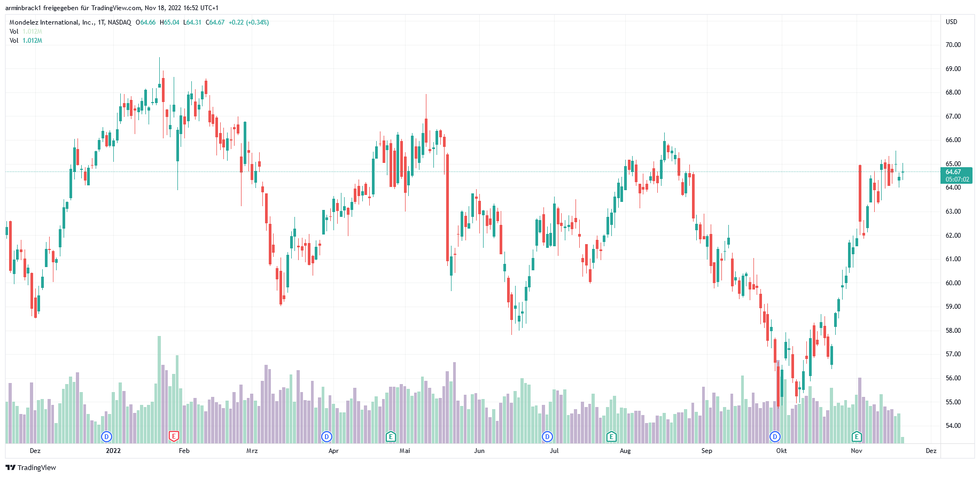The height and width of the screenshot is (477, 980).
Task: Click the 57.00 price axis label
Action: pos(953,354)
